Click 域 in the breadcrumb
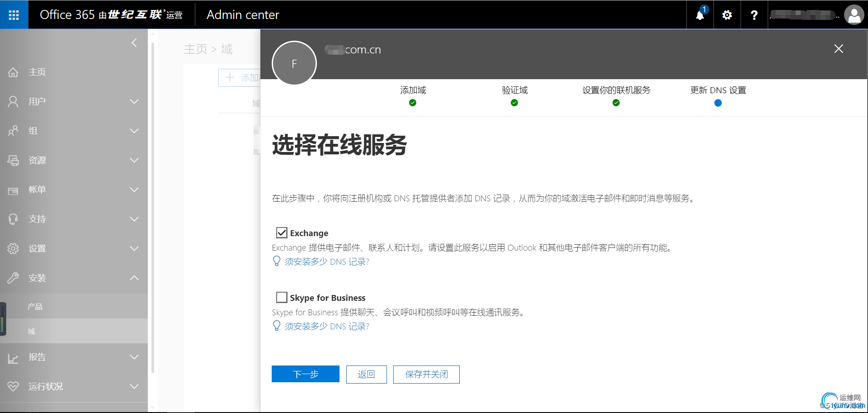This screenshot has height=413, width=868. tap(227, 49)
